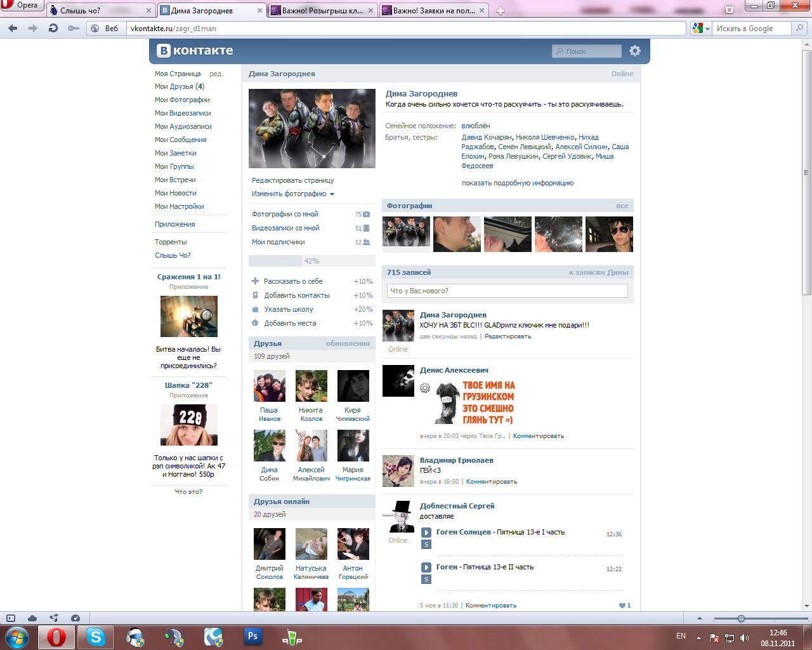812x650 pixels.
Task: Click the heart like icon on post
Action: pyautogui.click(x=622, y=606)
